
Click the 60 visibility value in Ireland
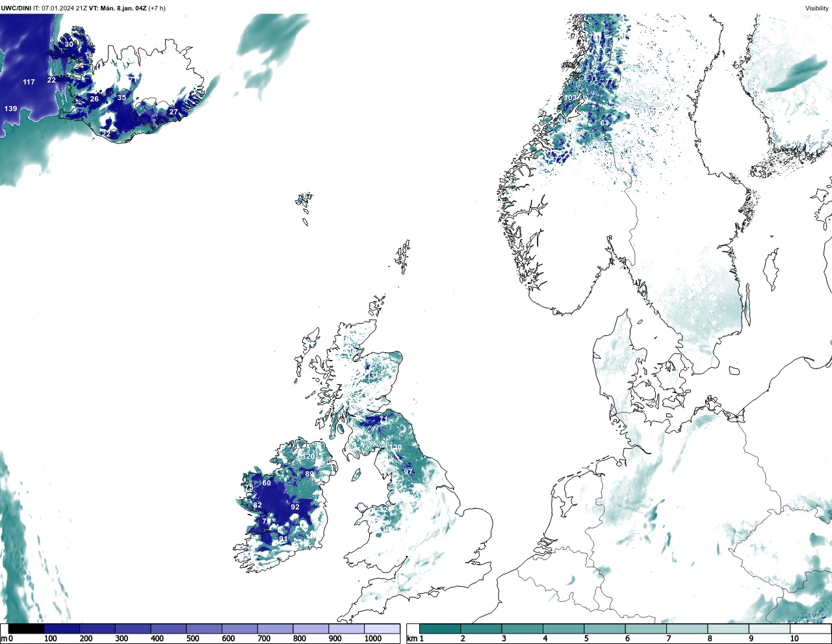coord(266,483)
